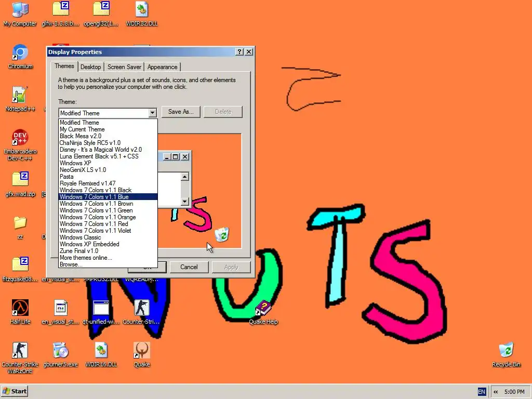Pick Black Mesa v2.0 theme
The width and height of the screenshot is (532, 399).
point(108,136)
